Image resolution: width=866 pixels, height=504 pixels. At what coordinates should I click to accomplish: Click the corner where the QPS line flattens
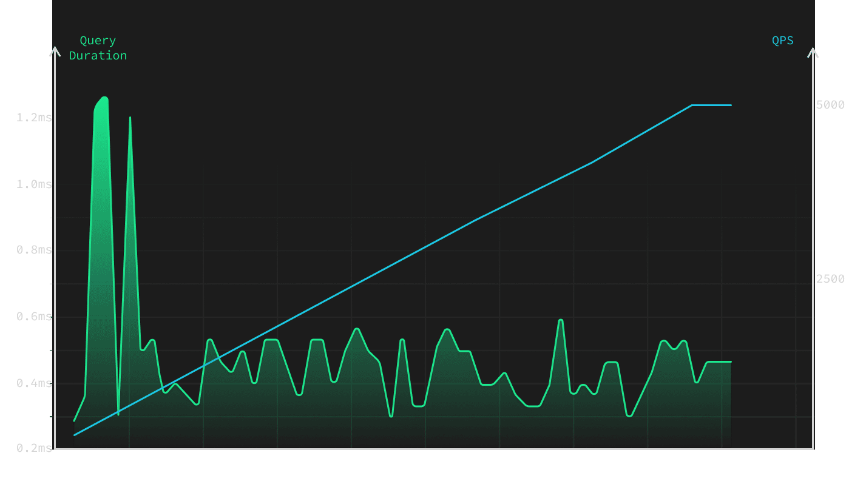point(692,106)
